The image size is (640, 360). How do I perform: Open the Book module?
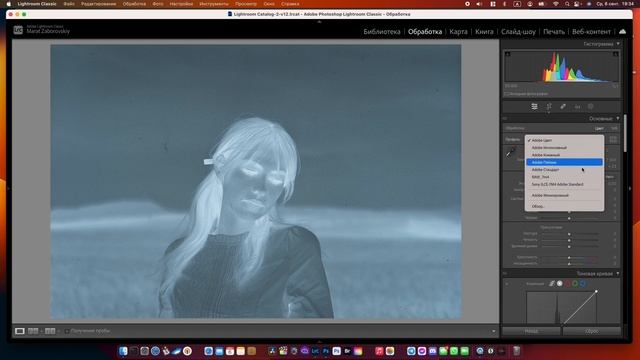coord(484,31)
